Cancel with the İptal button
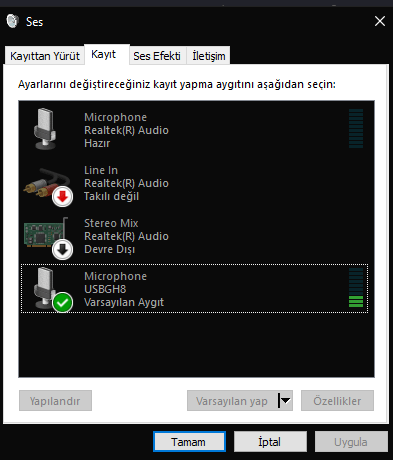Viewport: 393px width, 460px height. [x=270, y=442]
